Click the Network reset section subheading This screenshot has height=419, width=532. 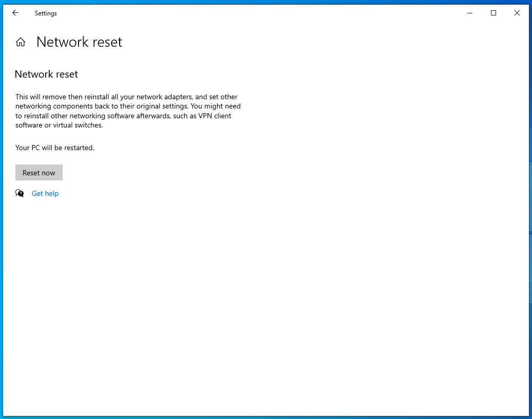pyautogui.click(x=47, y=75)
